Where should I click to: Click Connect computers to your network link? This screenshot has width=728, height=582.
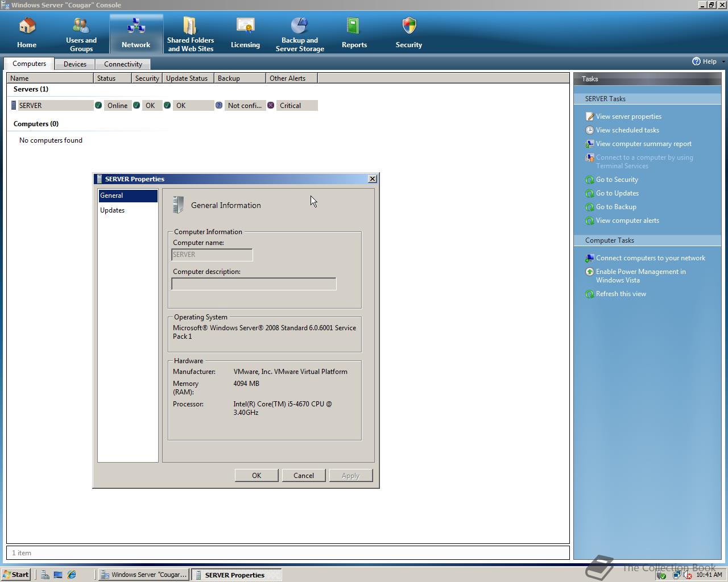point(651,258)
